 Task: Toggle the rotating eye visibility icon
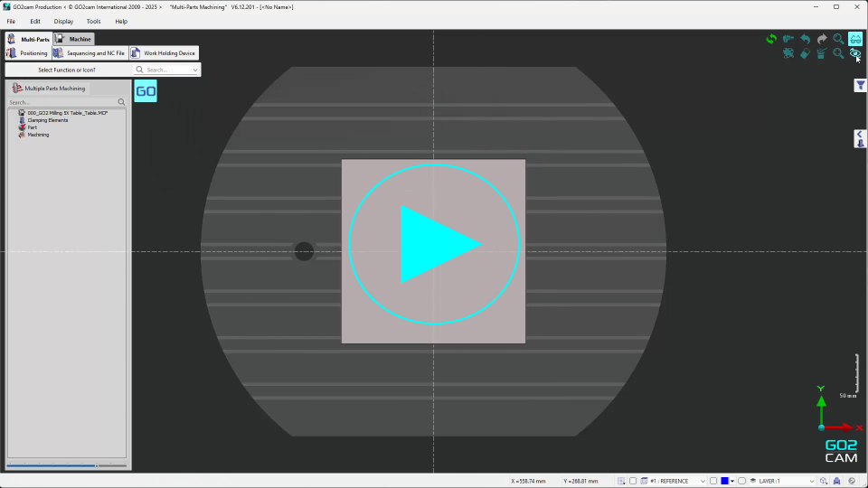coord(855,53)
